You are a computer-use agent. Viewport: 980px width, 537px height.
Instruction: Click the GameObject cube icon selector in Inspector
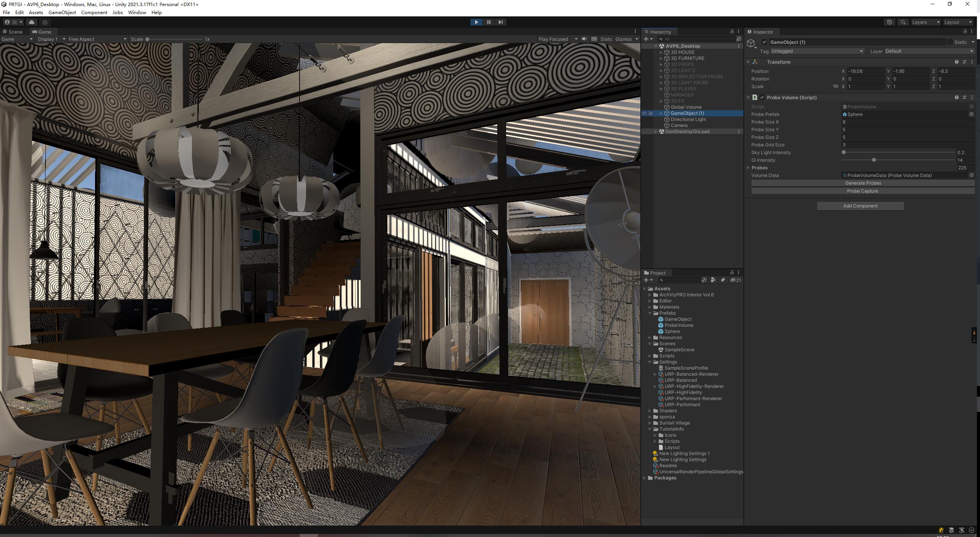coord(751,43)
